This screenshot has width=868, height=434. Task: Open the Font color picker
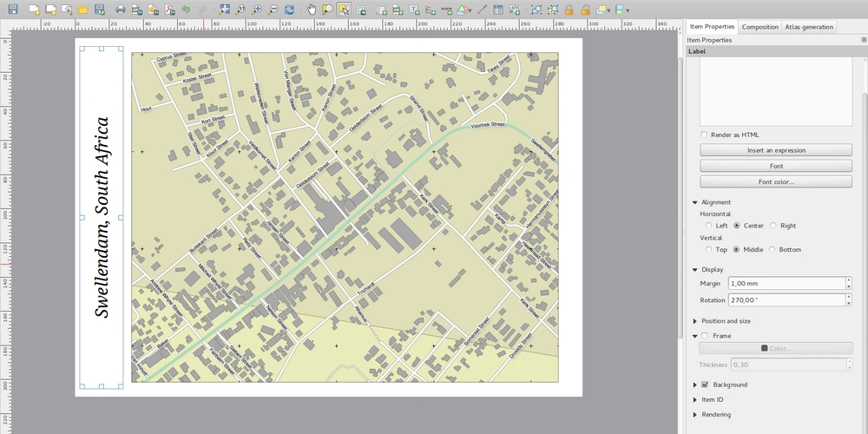(x=776, y=181)
